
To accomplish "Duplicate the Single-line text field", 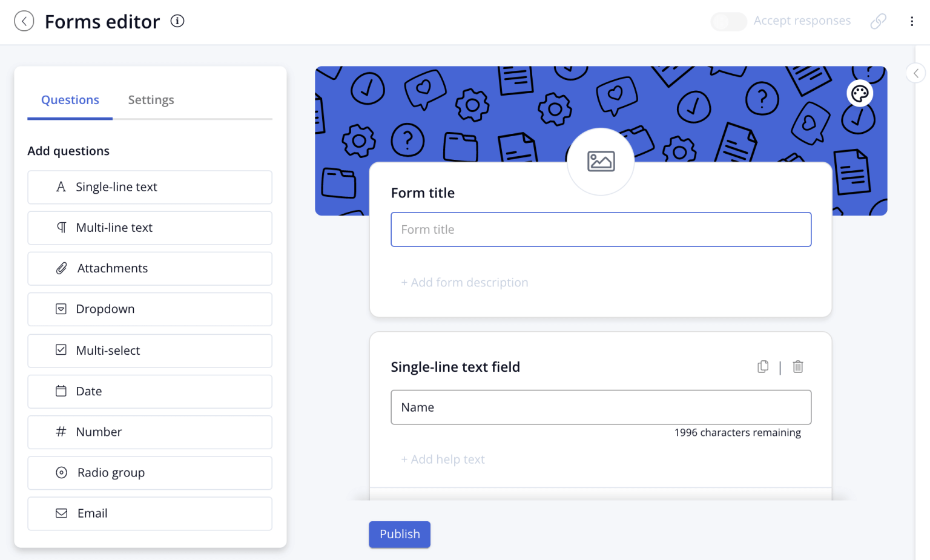I will 763,367.
